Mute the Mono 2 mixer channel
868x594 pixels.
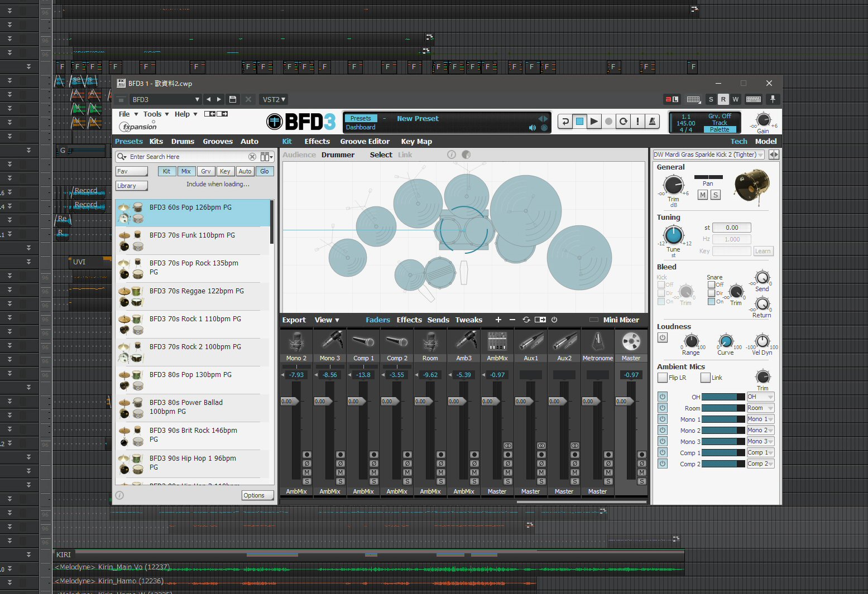pos(306,472)
